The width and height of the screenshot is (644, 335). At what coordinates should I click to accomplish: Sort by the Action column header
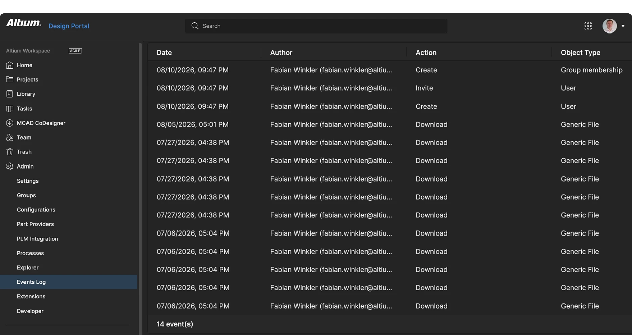pyautogui.click(x=426, y=53)
